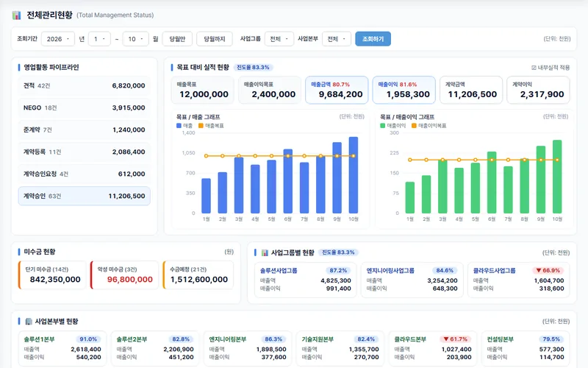Select the highlighted 계약승인 63건 row
Screen dimensions: 588x368
coord(85,196)
